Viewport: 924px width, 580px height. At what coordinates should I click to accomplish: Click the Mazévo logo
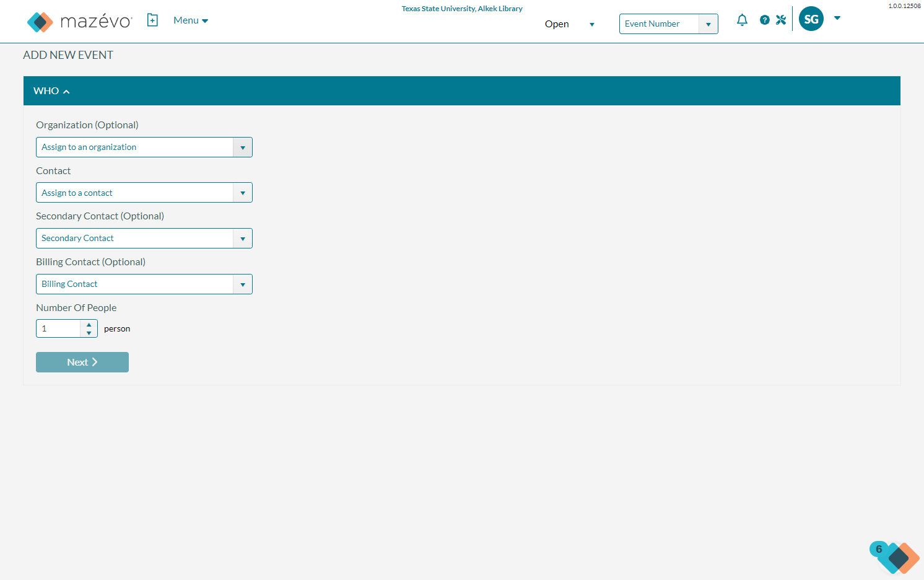coord(80,22)
